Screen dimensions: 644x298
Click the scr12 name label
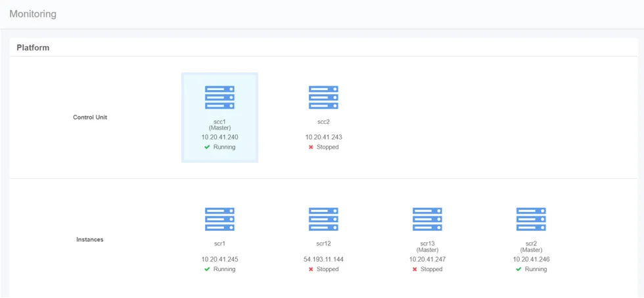pyautogui.click(x=323, y=244)
